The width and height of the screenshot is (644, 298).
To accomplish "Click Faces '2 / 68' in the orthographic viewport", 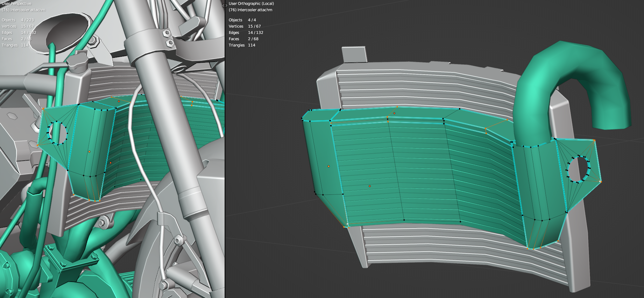I will (x=253, y=39).
